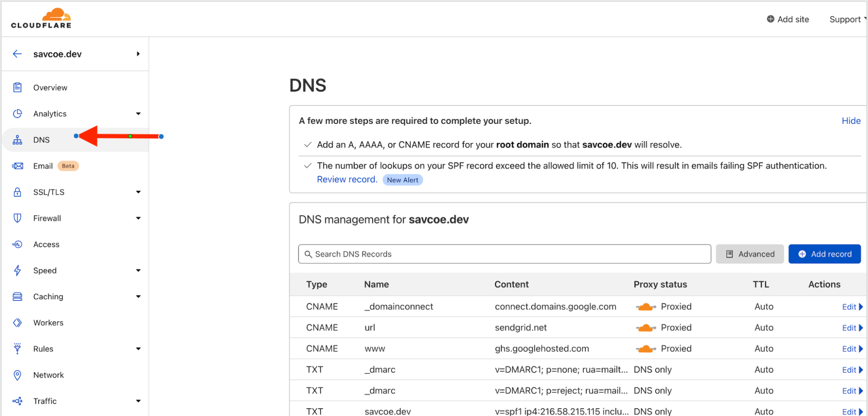The height and width of the screenshot is (416, 868).
Task: Select the DNS sidebar item
Action: coord(76,140)
